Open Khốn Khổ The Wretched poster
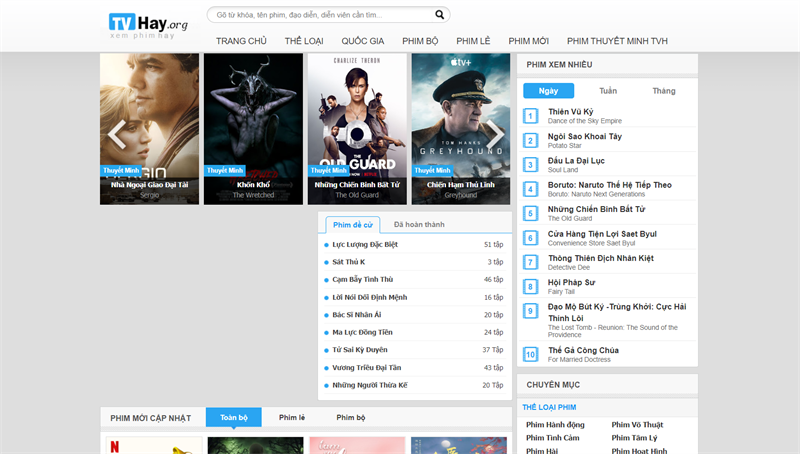 (x=253, y=129)
